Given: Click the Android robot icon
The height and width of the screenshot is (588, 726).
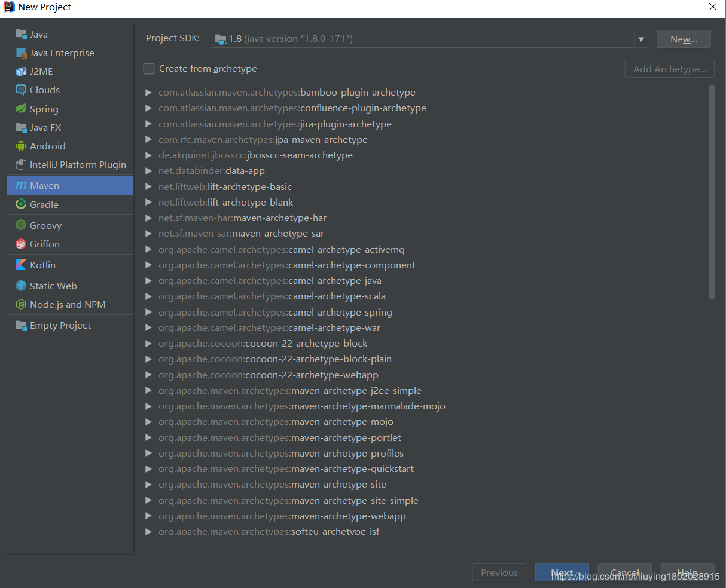Looking at the screenshot, I should 21,146.
